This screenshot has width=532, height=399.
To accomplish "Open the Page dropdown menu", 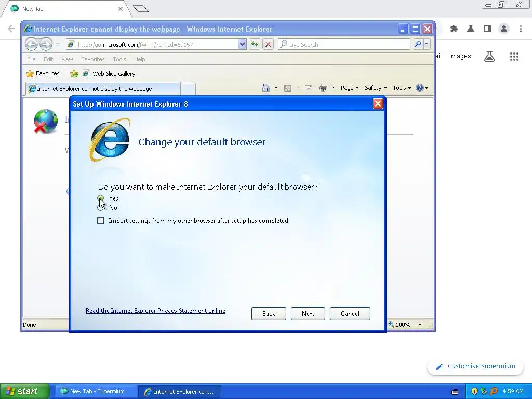I will coord(350,88).
